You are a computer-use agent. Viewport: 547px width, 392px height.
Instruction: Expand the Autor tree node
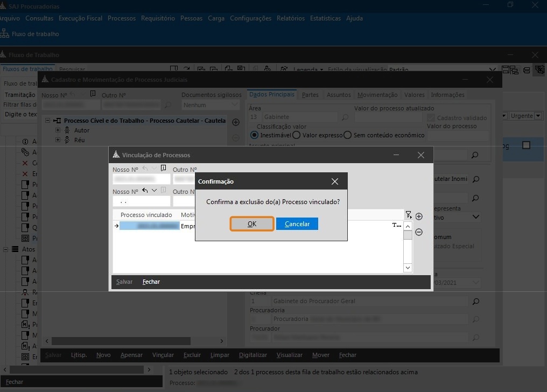[x=58, y=130]
